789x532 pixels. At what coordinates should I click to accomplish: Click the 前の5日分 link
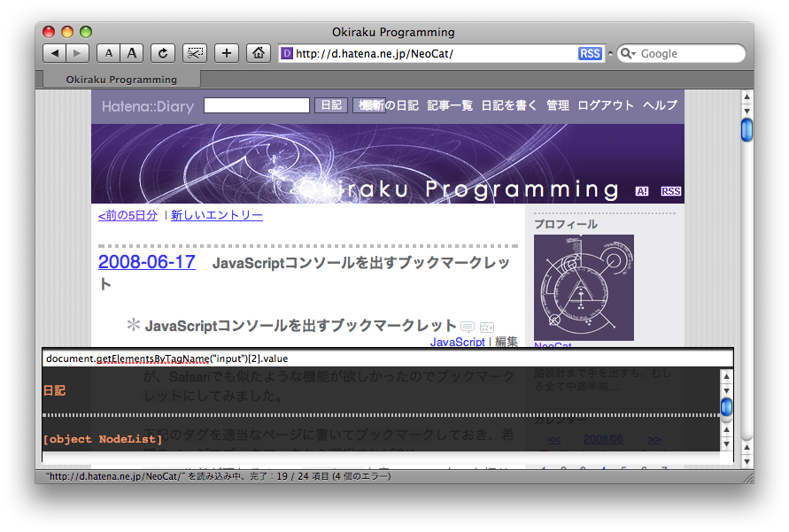(128, 214)
